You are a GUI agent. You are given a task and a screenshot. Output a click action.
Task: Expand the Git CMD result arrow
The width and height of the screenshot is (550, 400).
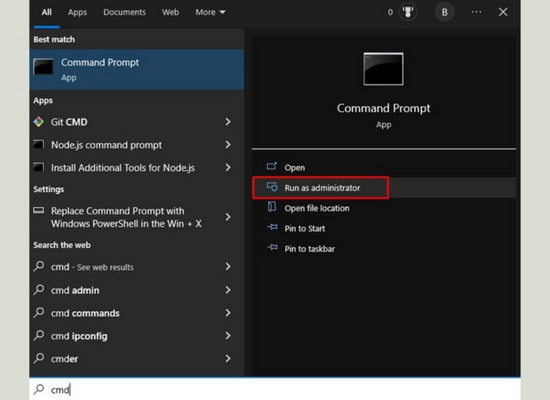click(x=228, y=122)
